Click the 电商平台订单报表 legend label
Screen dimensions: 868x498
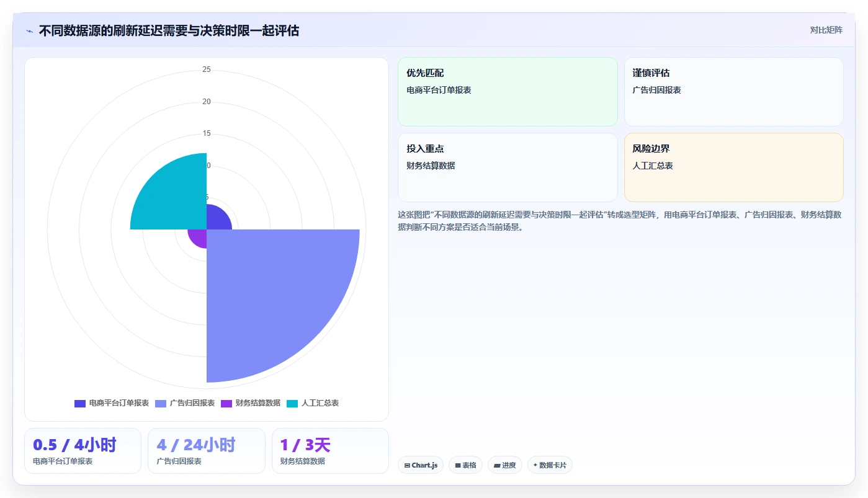(x=119, y=403)
